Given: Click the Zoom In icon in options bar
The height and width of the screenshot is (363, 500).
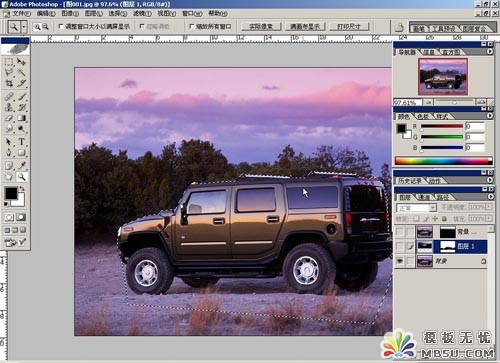Looking at the screenshot, I should (x=37, y=27).
